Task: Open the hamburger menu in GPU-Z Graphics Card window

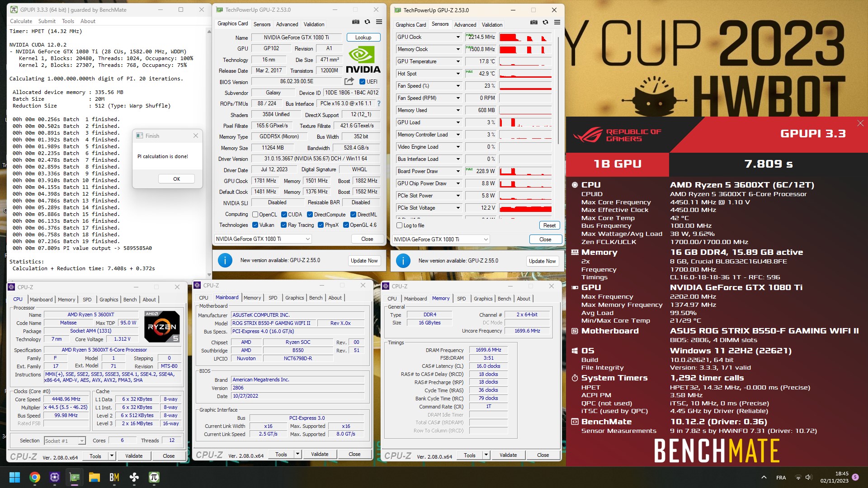Action: (x=379, y=22)
